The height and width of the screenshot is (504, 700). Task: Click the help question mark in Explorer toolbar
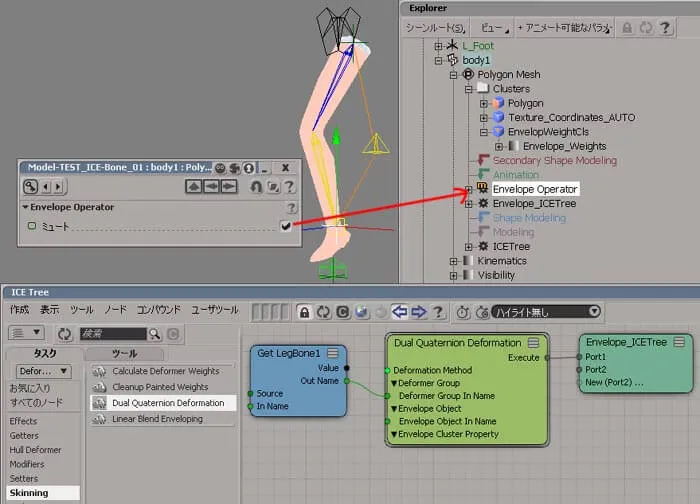(x=665, y=28)
